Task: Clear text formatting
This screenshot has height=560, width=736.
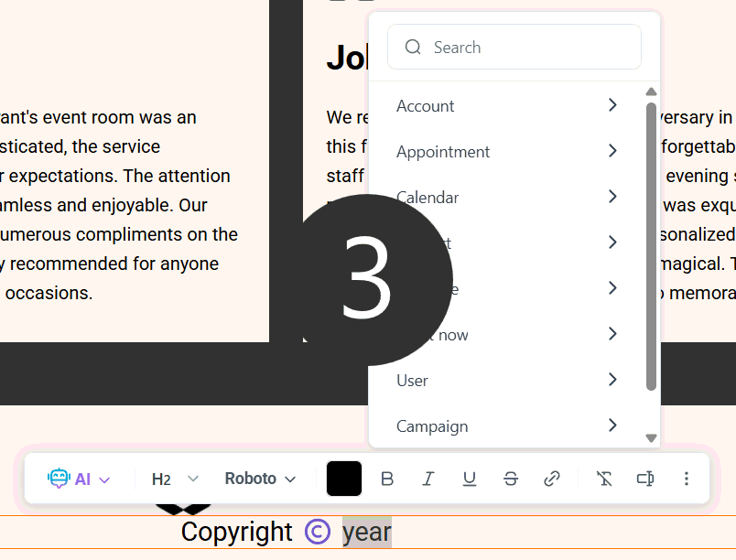Action: point(604,479)
